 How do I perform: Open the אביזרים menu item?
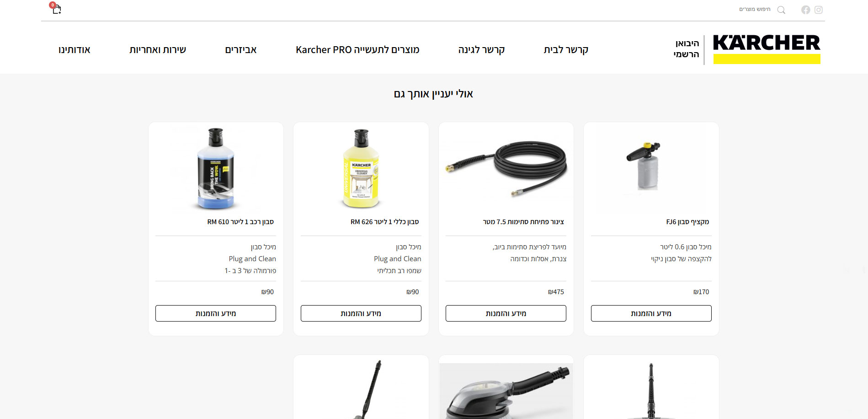pos(241,49)
